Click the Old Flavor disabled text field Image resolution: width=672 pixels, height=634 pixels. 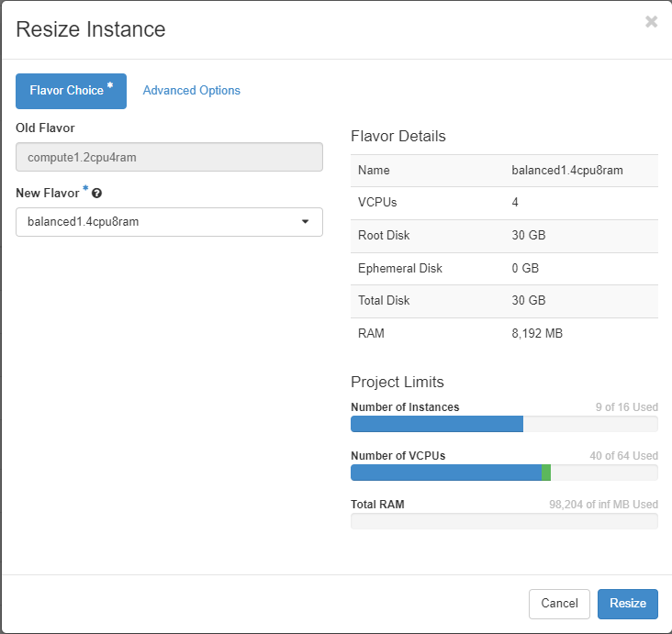[169, 157]
